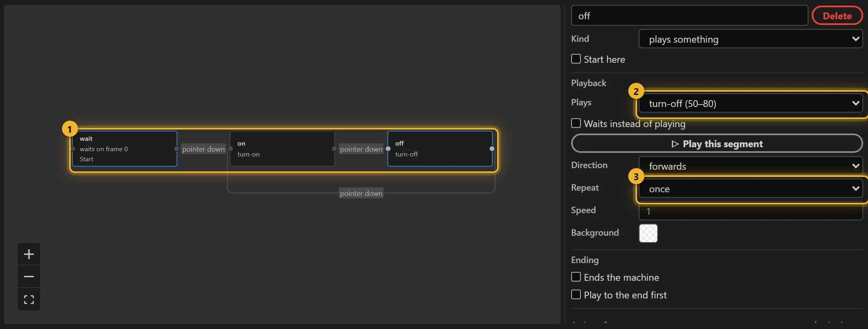Screen dimensions: 868x329
Task: Click the output connector dot on the on node
Action: pyautogui.click(x=334, y=149)
